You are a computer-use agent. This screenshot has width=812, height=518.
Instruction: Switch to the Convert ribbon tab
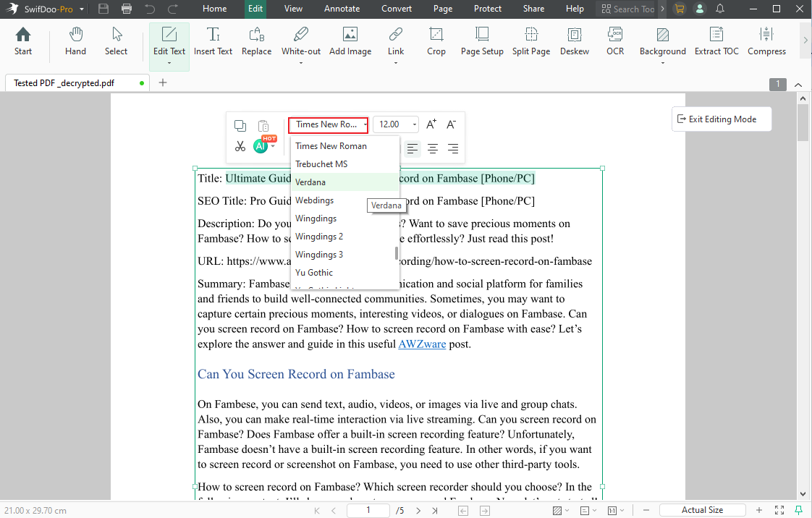click(x=397, y=9)
